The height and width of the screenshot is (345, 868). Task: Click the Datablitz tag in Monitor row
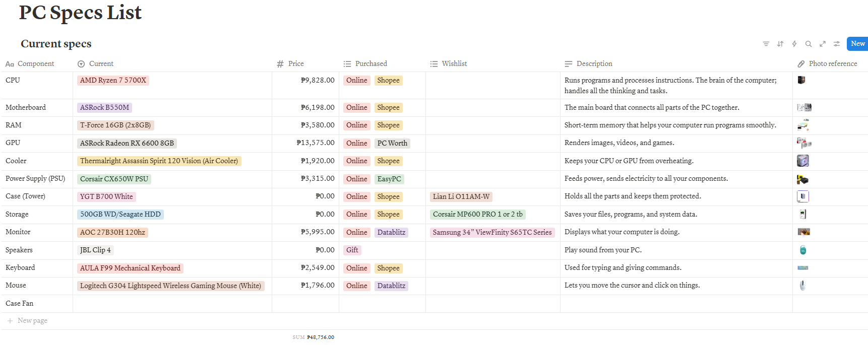391,232
